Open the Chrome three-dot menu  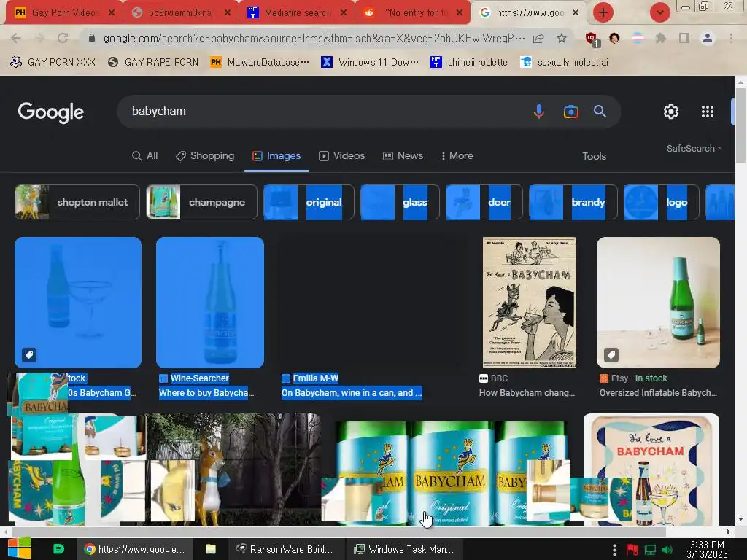[731, 38]
